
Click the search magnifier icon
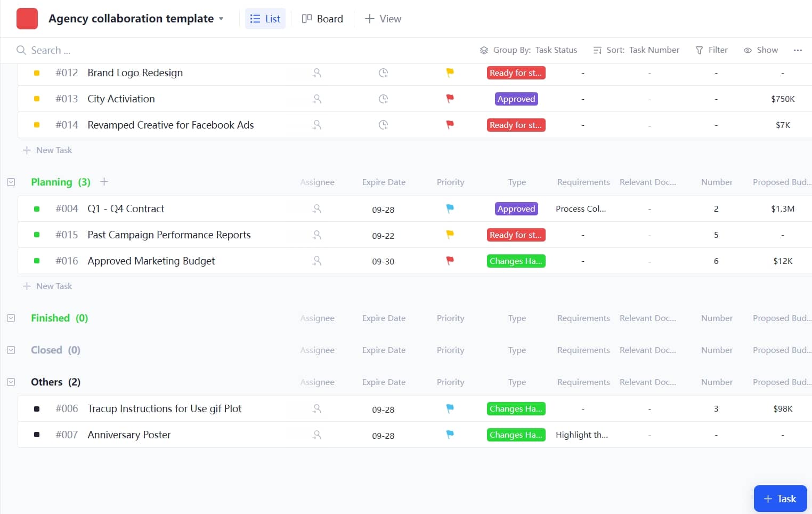pyautogui.click(x=21, y=50)
